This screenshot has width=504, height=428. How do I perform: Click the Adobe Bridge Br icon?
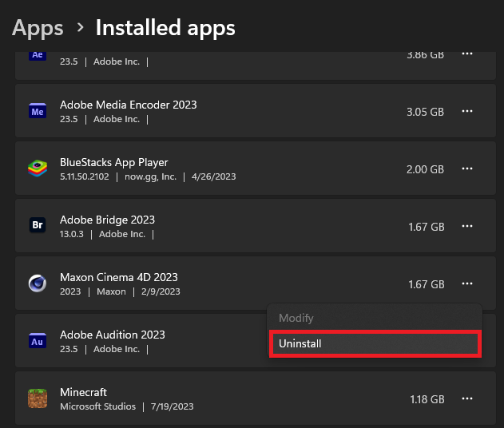point(37,227)
